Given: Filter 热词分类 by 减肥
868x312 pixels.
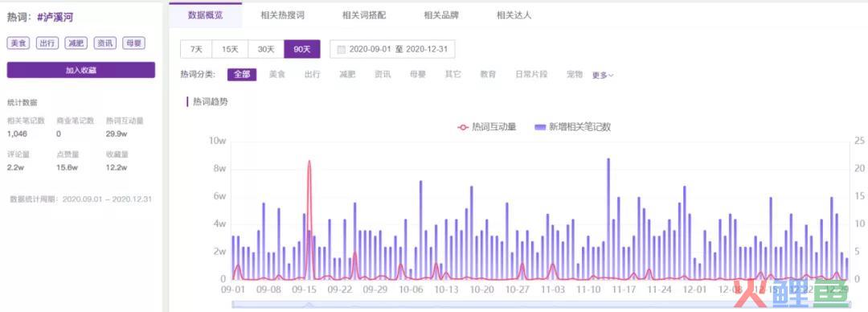Looking at the screenshot, I should point(347,75).
